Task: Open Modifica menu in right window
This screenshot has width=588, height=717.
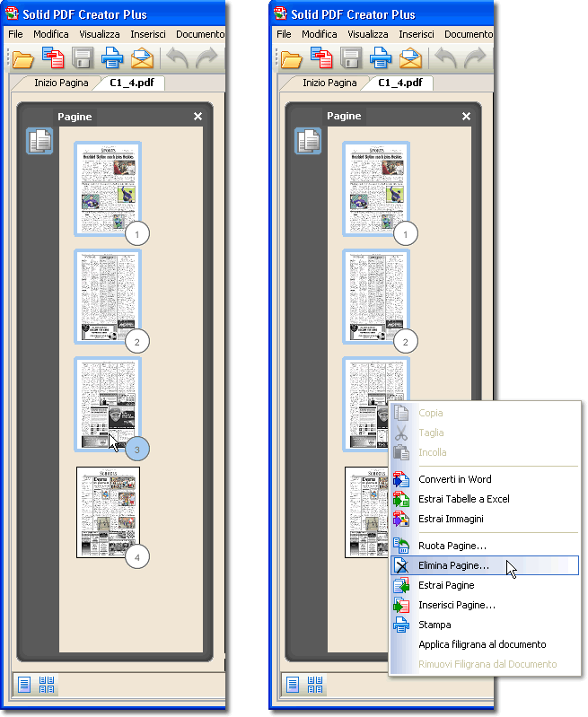Action: 320,34
